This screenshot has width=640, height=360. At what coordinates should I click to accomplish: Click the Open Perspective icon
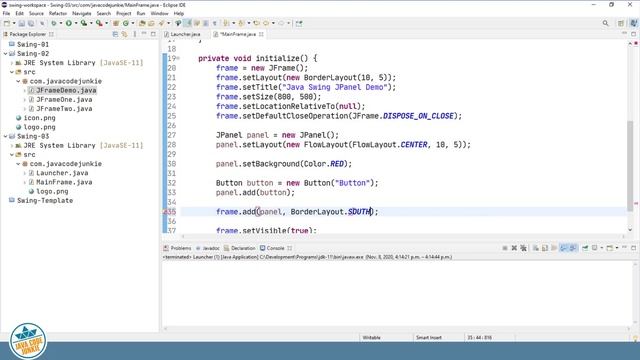coord(621,23)
